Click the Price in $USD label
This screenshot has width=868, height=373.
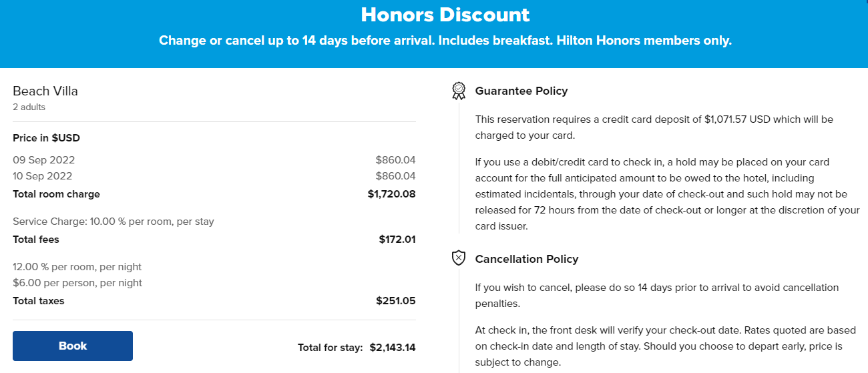(x=47, y=138)
